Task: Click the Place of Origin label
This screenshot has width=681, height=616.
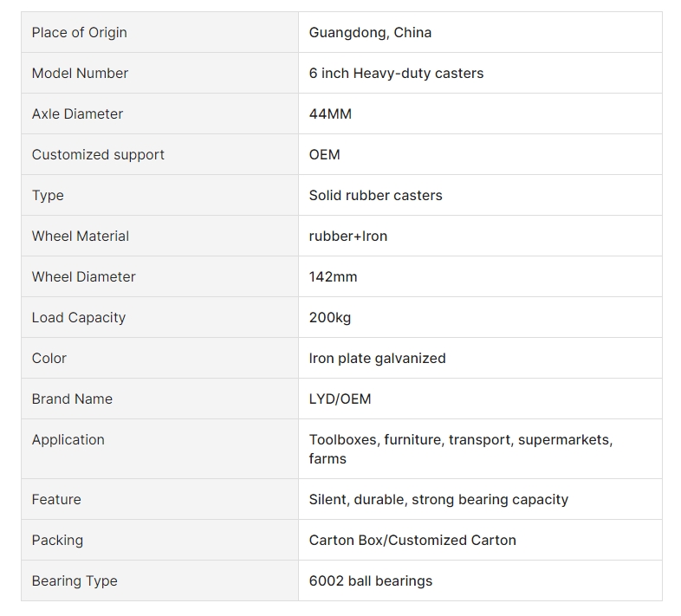Action: pyautogui.click(x=80, y=33)
